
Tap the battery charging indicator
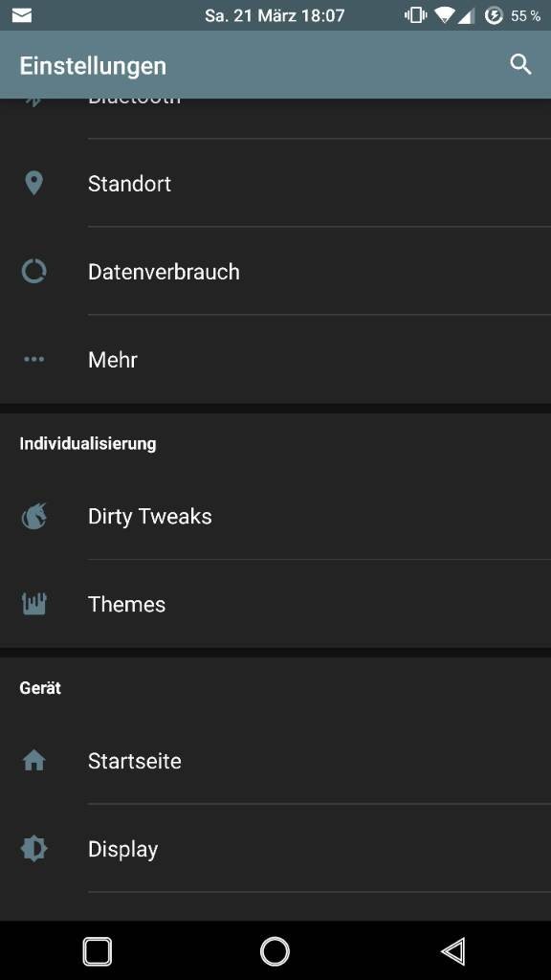494,15
